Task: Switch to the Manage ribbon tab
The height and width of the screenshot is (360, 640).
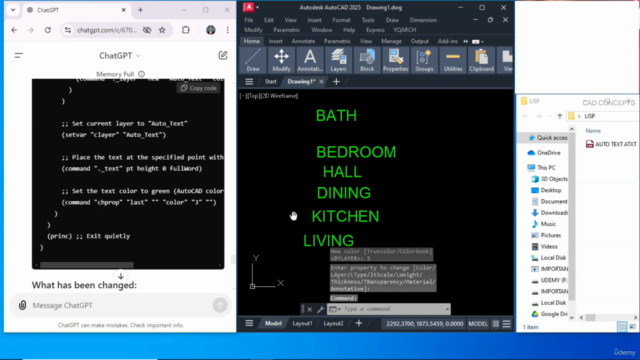Action: point(391,41)
